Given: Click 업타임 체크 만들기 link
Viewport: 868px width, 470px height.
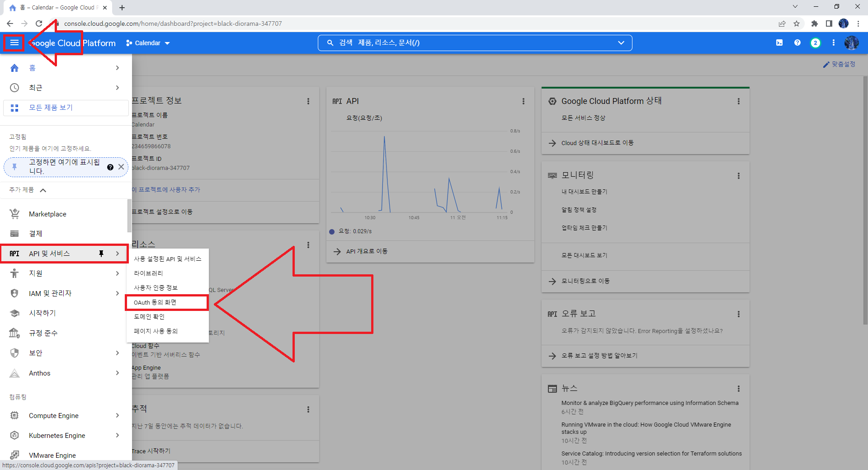Looking at the screenshot, I should pyautogui.click(x=584, y=228).
